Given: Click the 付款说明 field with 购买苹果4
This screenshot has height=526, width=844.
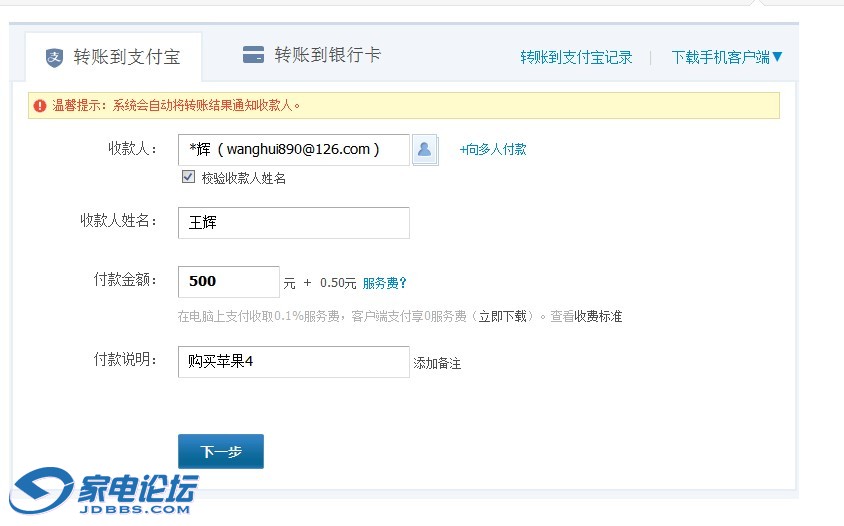Looking at the screenshot, I should (293, 362).
